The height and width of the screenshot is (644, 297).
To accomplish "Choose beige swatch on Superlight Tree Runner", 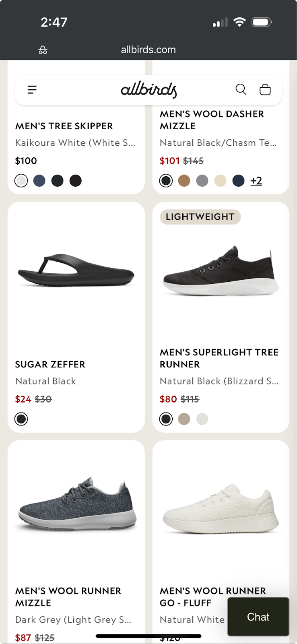I will (184, 419).
